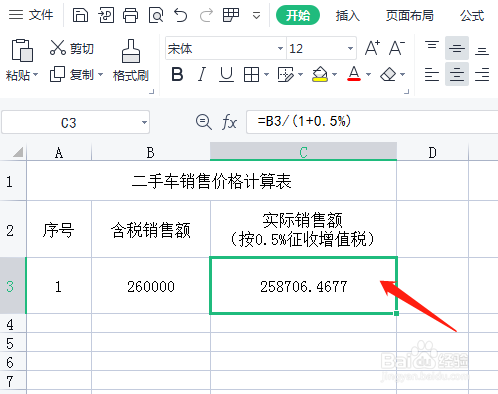Click the zoom magnifier icon by formula bar
This screenshot has width=498, height=394.
[x=203, y=122]
